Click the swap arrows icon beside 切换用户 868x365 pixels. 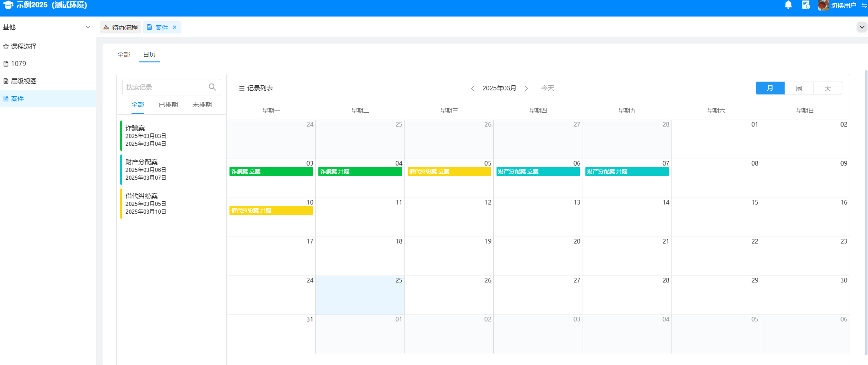coord(864,6)
